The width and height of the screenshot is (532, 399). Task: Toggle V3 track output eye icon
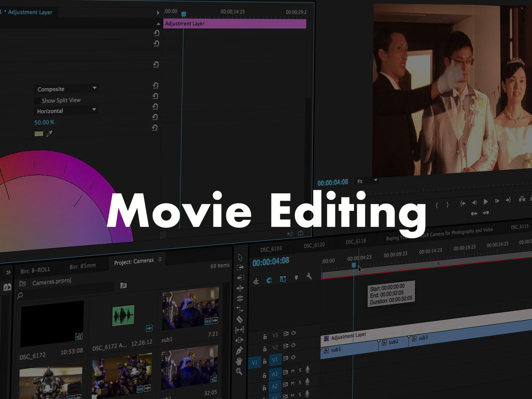click(x=294, y=333)
